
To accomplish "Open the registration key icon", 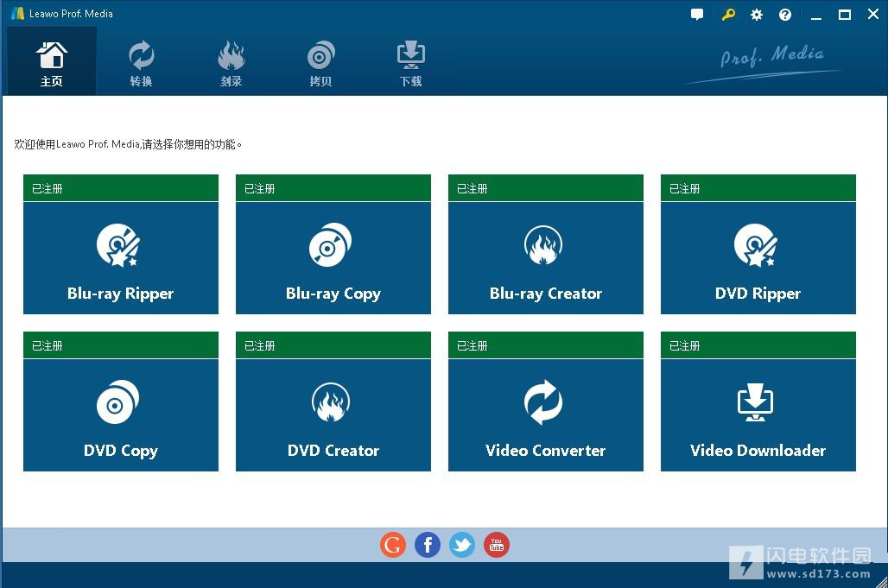I will pos(728,15).
